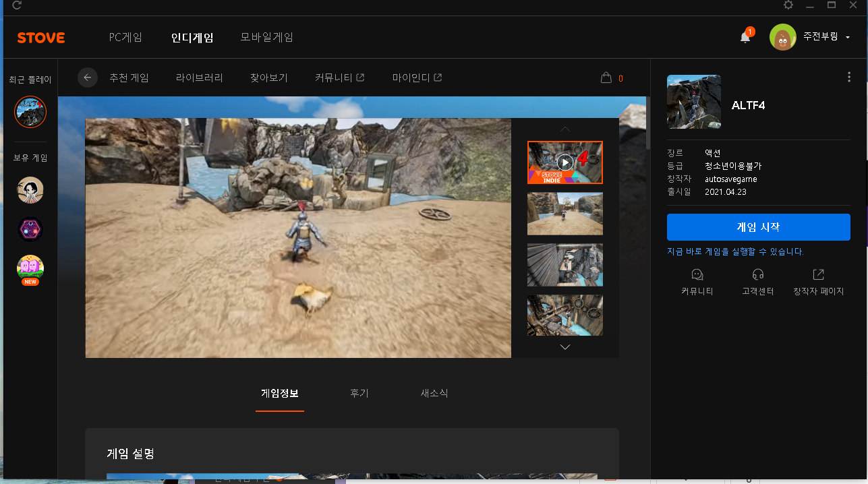Select the second screenshot thumbnail

[565, 214]
